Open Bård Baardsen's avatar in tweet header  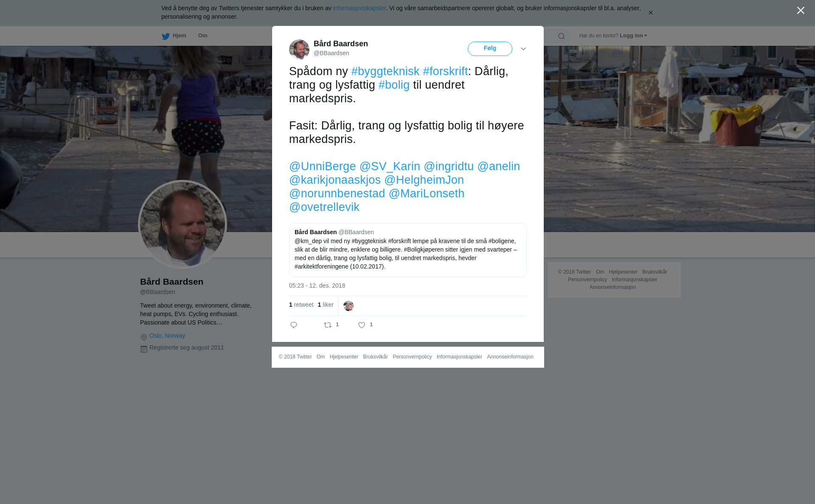point(299,49)
